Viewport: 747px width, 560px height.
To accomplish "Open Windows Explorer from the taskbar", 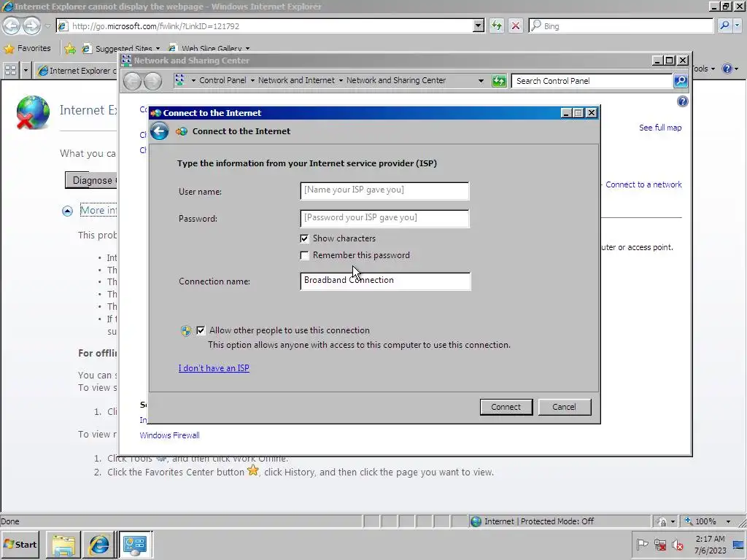I will click(63, 544).
